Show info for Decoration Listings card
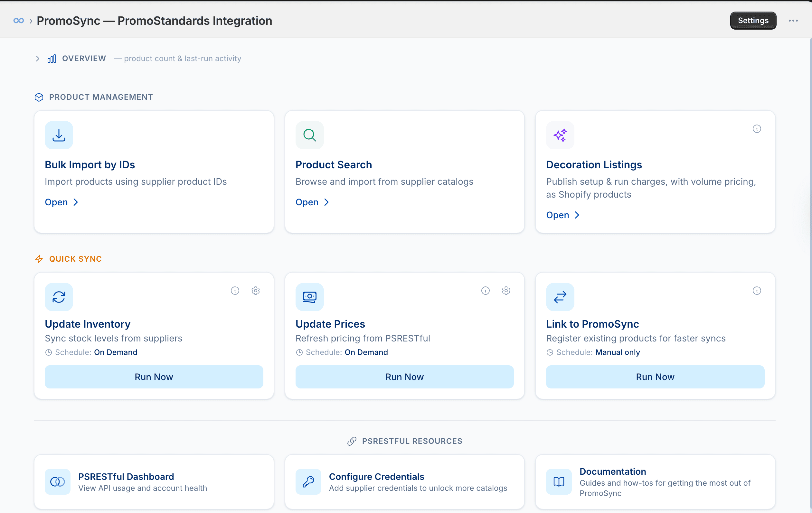This screenshot has height=513, width=812. click(x=757, y=129)
